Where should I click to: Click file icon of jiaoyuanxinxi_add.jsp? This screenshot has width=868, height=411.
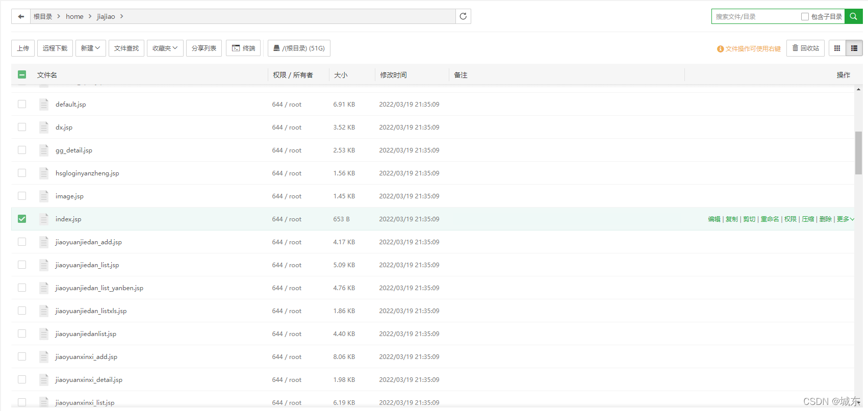coord(44,356)
